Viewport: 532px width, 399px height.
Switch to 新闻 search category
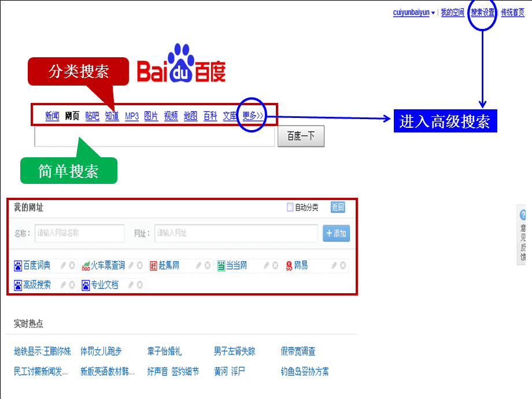[52, 116]
